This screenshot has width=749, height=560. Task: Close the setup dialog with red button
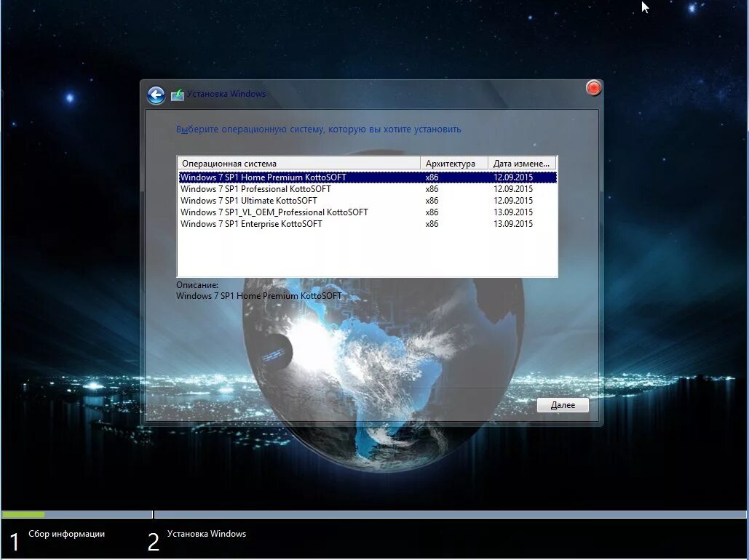593,88
